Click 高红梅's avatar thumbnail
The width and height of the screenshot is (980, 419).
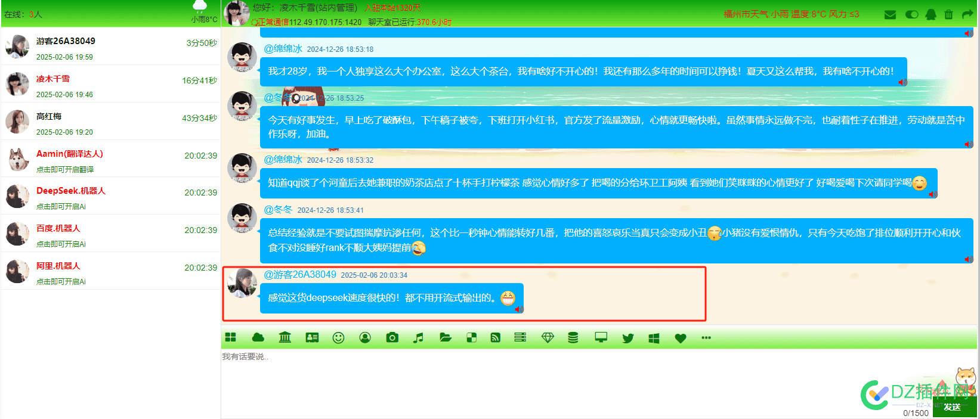tap(17, 122)
